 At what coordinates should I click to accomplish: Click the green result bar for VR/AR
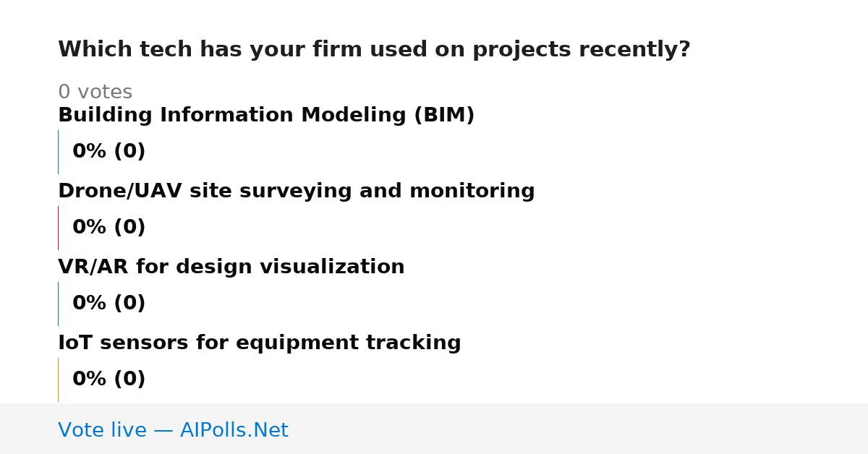(x=58, y=304)
